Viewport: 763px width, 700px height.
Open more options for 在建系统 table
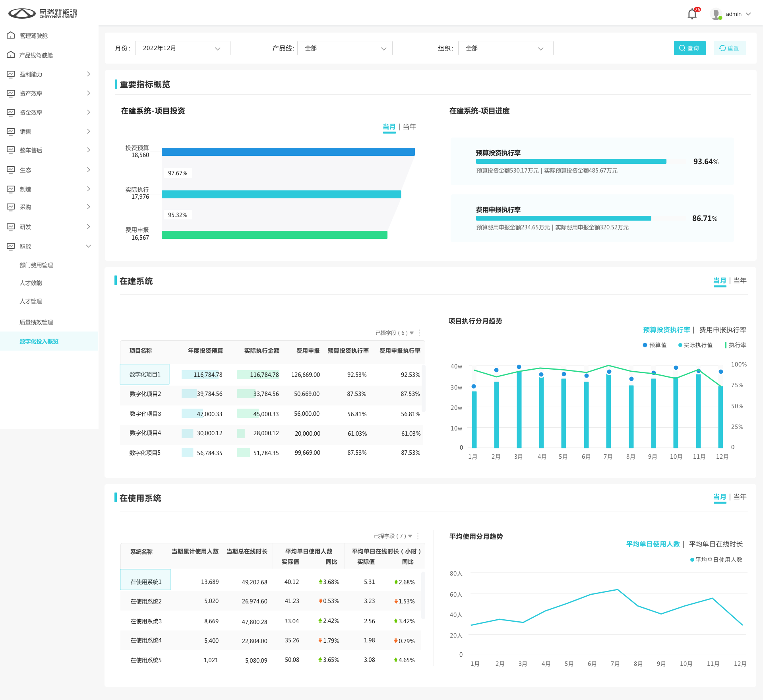pos(420,333)
